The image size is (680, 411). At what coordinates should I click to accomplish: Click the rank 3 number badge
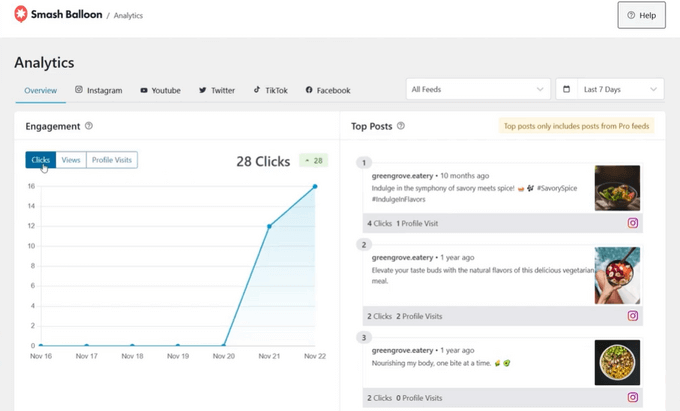pos(364,337)
